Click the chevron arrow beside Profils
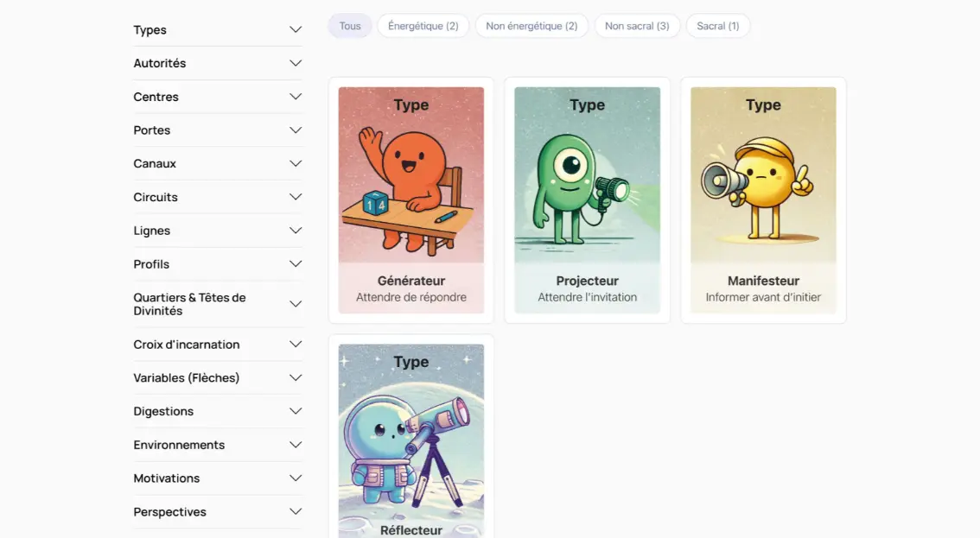 click(296, 264)
